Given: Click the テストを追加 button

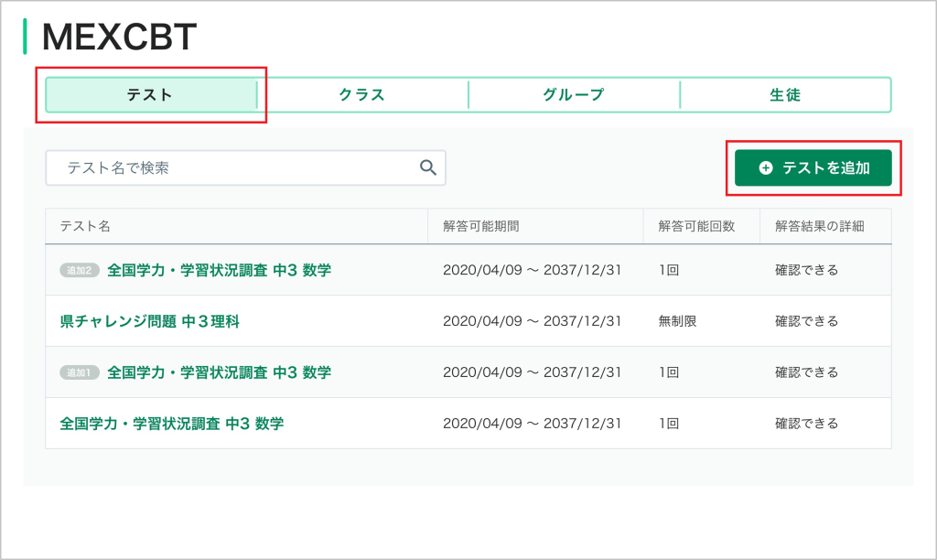Looking at the screenshot, I should 813,168.
